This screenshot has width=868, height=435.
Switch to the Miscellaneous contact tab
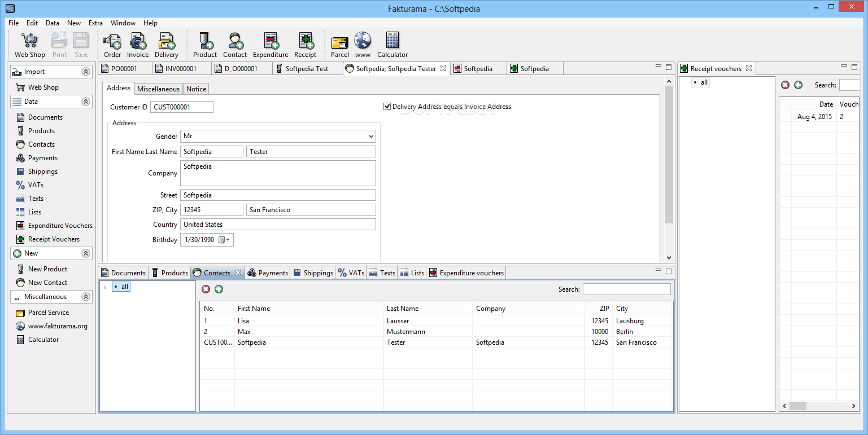158,89
